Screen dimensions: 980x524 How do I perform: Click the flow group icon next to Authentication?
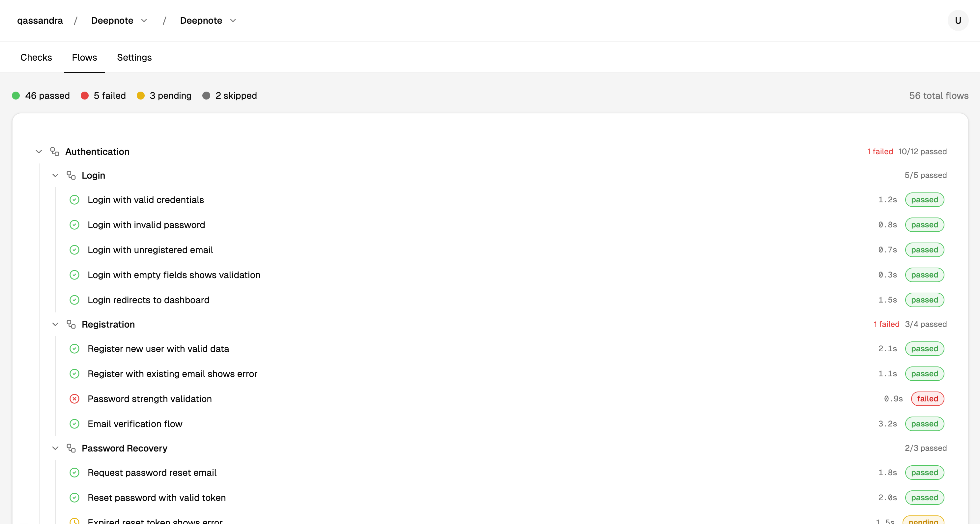(54, 151)
